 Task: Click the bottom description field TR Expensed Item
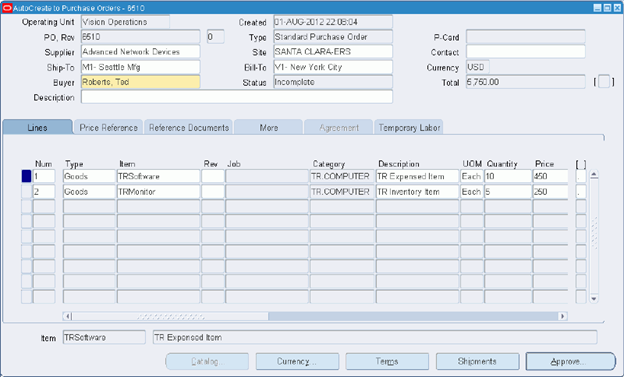tap(375, 337)
